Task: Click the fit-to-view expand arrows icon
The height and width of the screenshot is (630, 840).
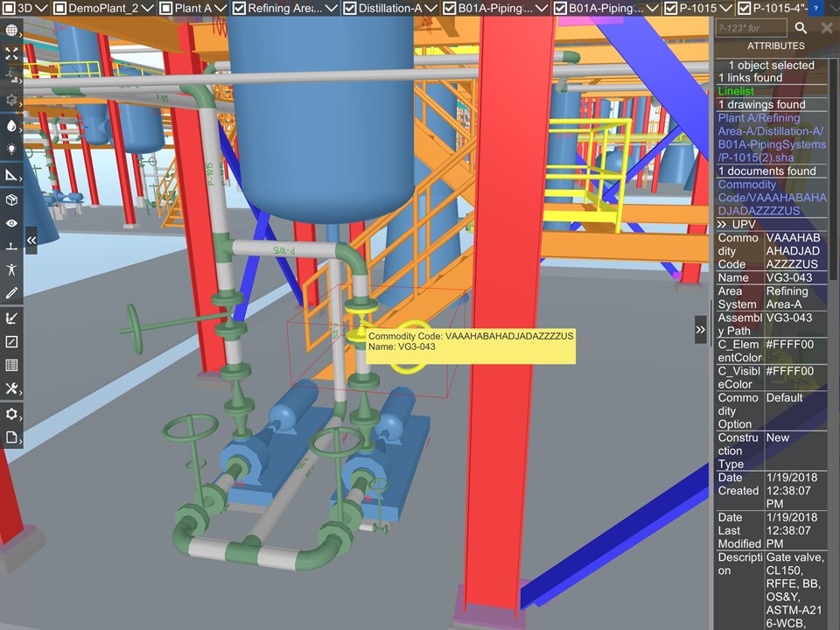Action: click(x=11, y=53)
